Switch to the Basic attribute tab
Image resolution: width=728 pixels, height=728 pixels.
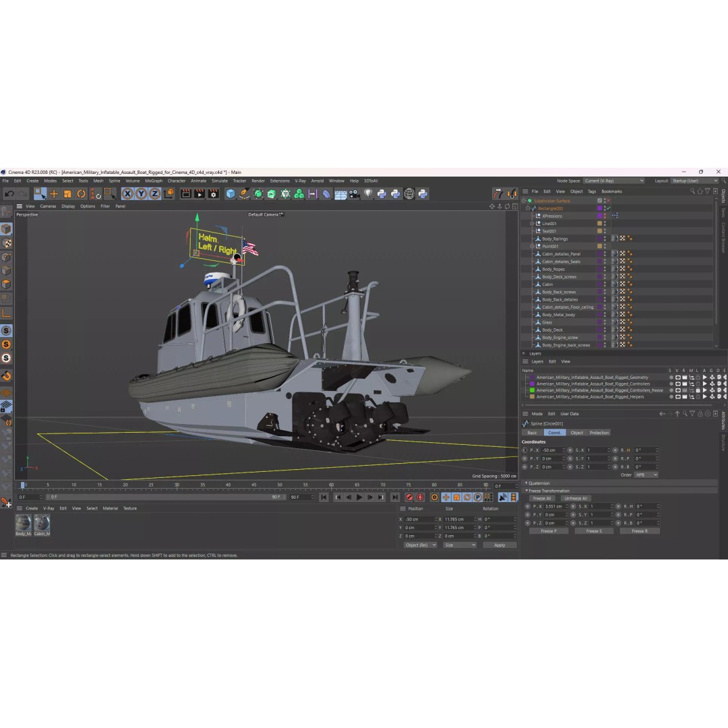[532, 433]
